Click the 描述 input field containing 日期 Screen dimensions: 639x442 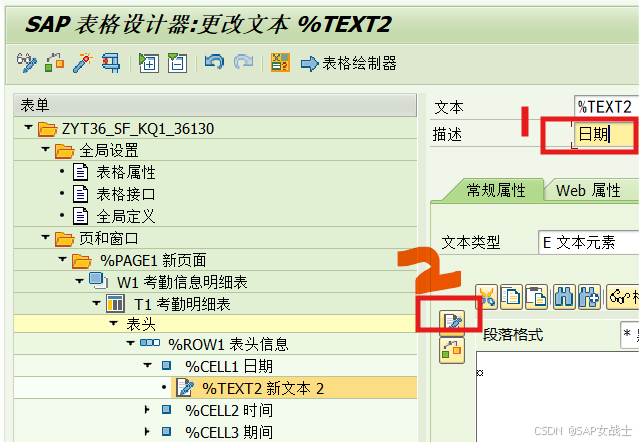click(606, 134)
